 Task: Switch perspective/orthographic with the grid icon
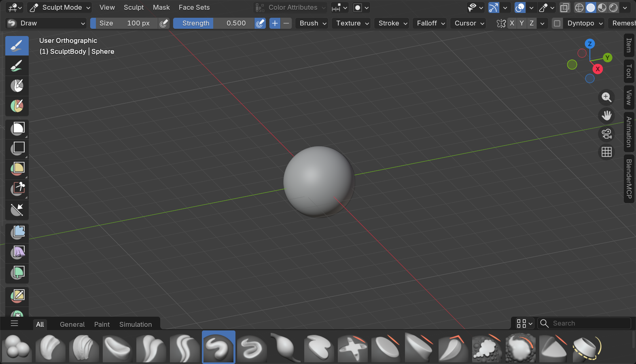(x=606, y=152)
